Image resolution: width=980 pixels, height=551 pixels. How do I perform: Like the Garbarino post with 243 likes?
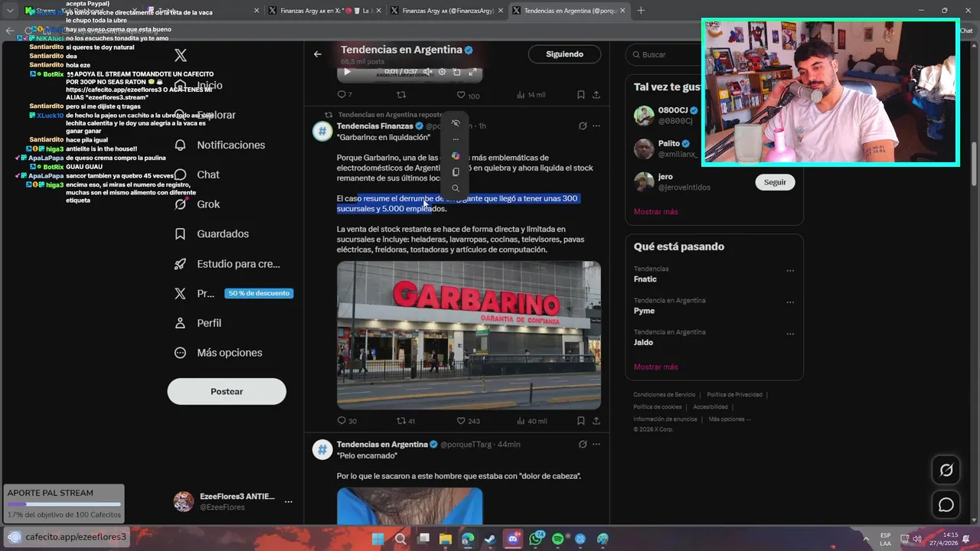(469, 421)
